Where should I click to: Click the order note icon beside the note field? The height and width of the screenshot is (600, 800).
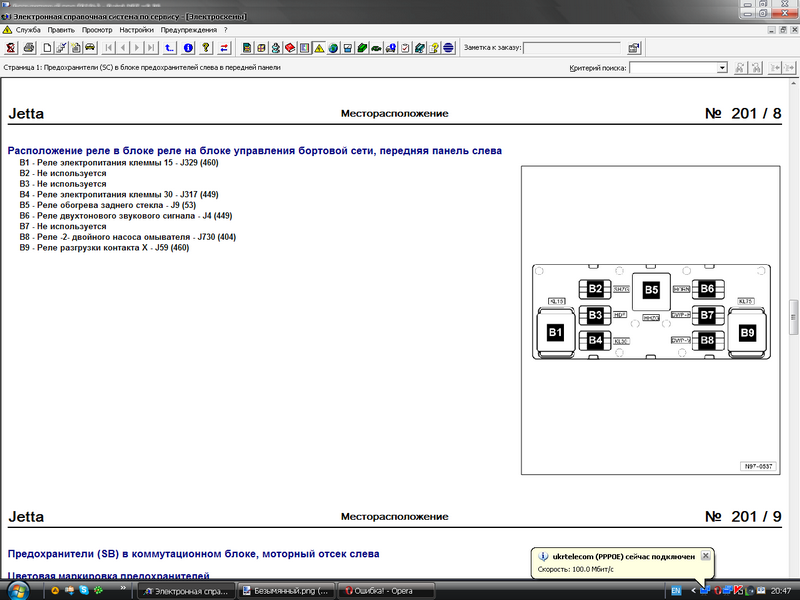tap(634, 48)
